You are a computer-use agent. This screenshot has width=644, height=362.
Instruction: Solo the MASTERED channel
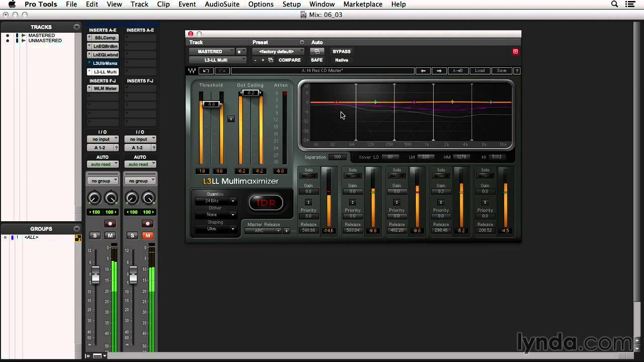[x=95, y=235]
